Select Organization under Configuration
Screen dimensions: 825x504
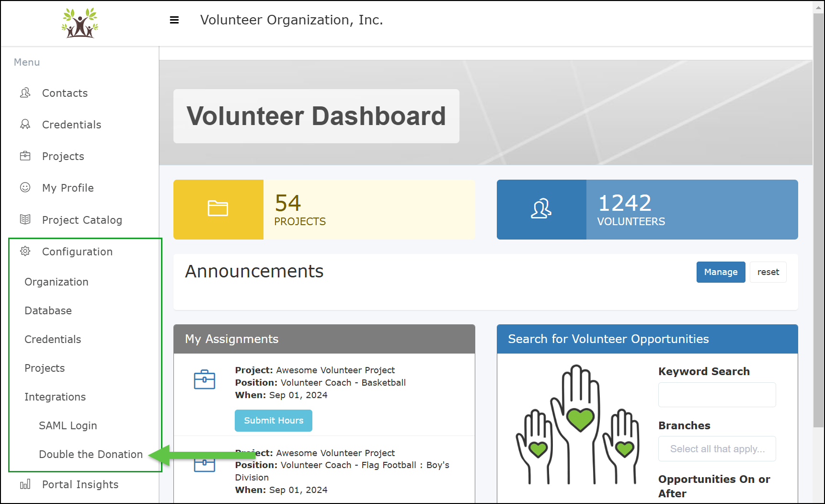(x=56, y=282)
